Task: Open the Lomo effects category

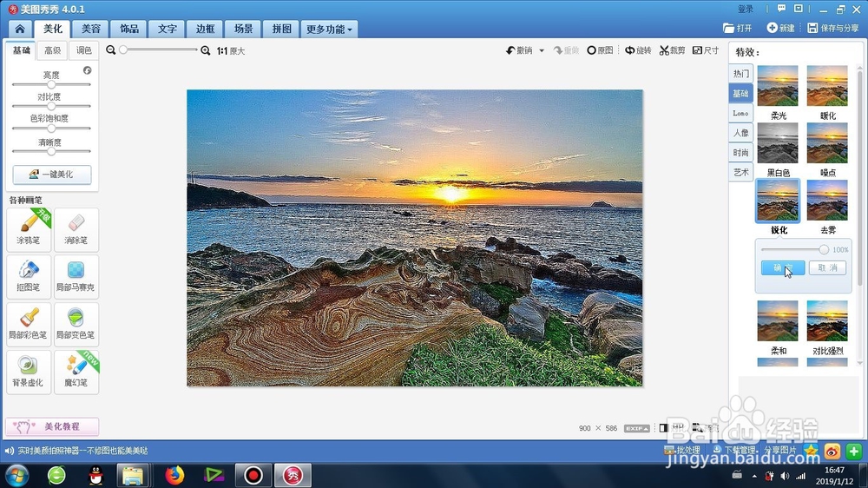Action: [740, 113]
